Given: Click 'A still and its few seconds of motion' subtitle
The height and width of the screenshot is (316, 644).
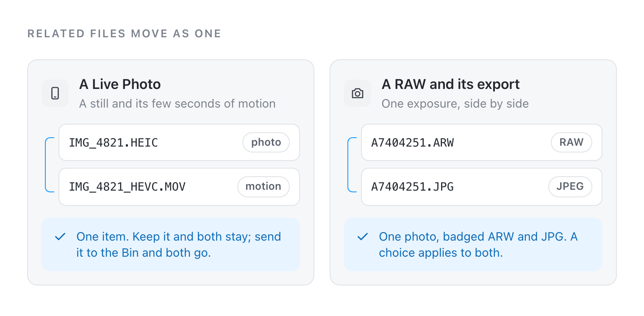Looking at the screenshot, I should (x=178, y=104).
